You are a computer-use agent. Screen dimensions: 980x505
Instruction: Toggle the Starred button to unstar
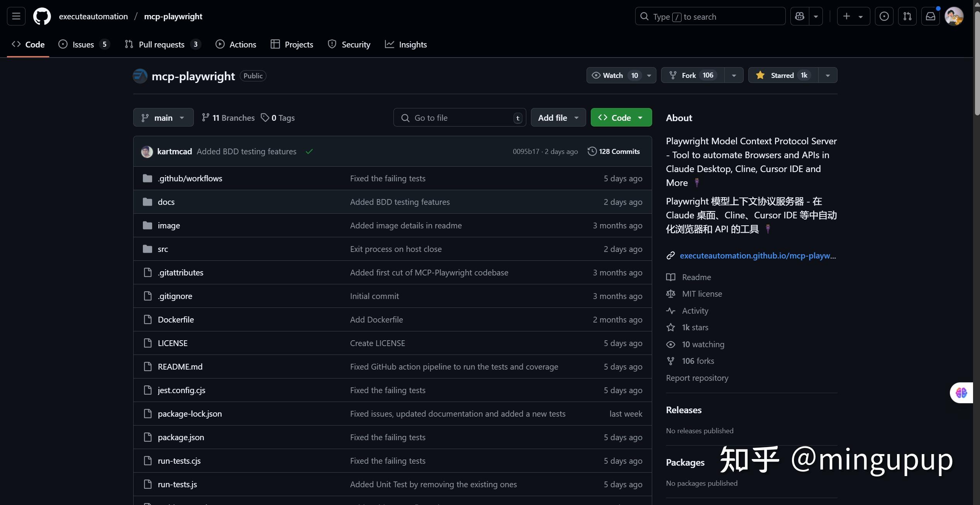tap(782, 75)
